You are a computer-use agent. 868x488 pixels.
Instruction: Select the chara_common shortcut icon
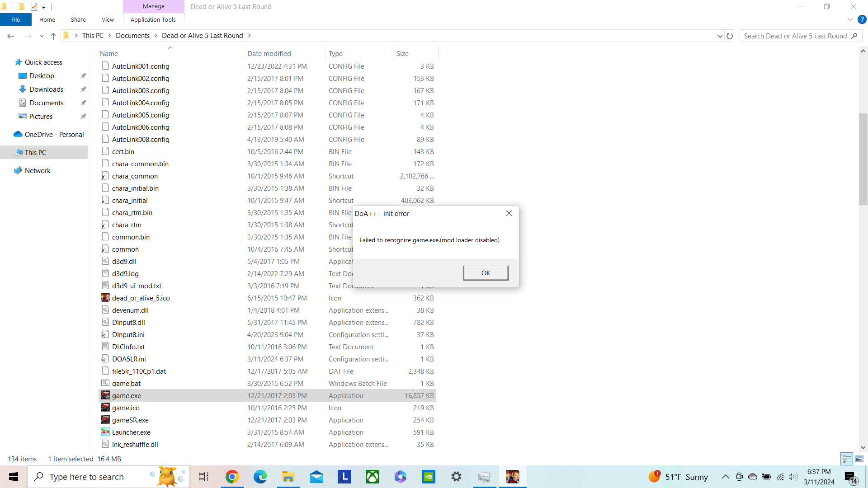(x=105, y=176)
